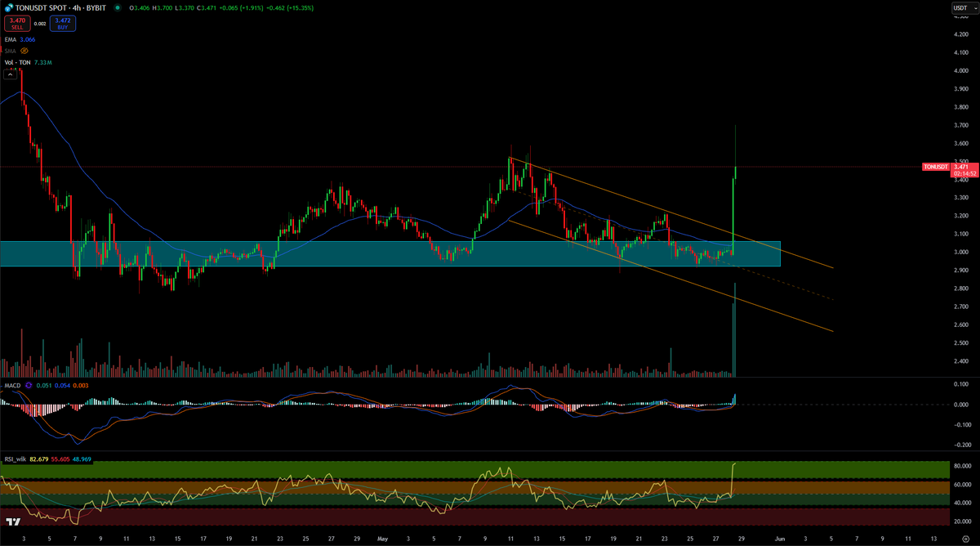Show the hidden SMA indicator via eye icon
Viewport: 980px width, 546px height.
24,51
